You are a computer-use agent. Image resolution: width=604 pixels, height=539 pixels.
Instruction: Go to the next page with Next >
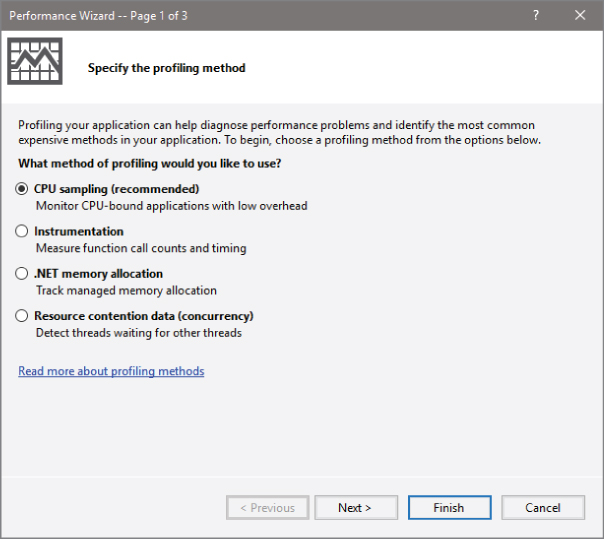click(x=355, y=508)
